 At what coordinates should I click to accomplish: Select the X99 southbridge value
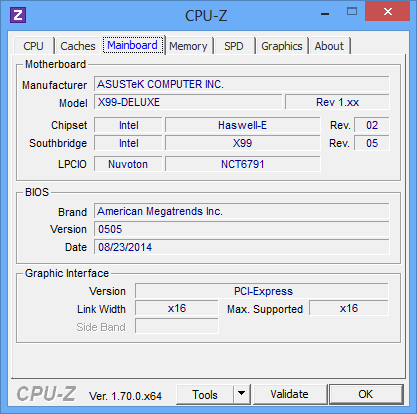click(243, 143)
